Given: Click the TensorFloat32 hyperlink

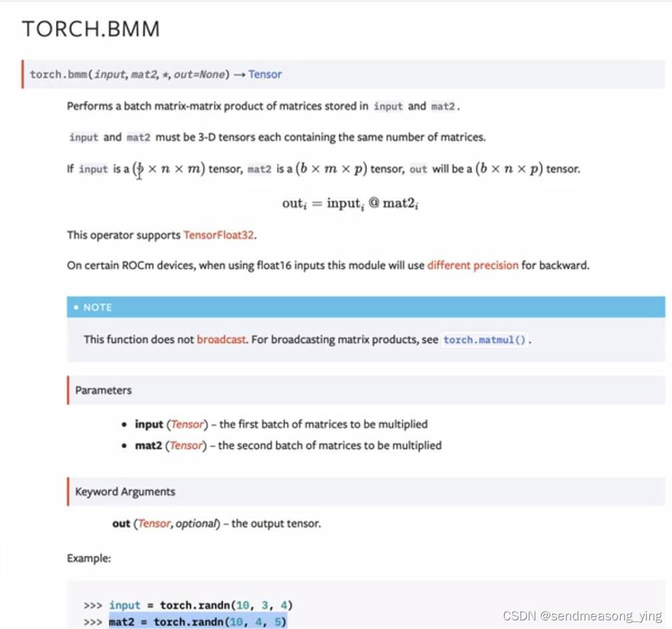Looking at the screenshot, I should (x=218, y=235).
